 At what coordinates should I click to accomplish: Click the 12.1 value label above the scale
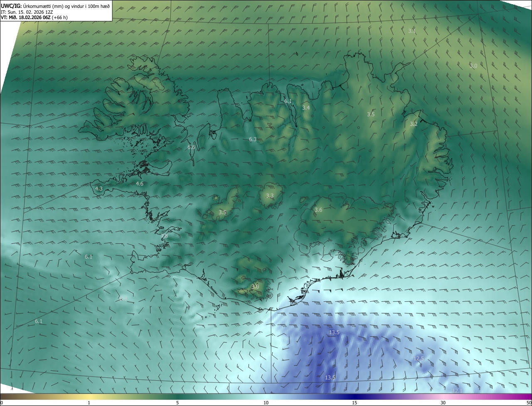pos(458,391)
